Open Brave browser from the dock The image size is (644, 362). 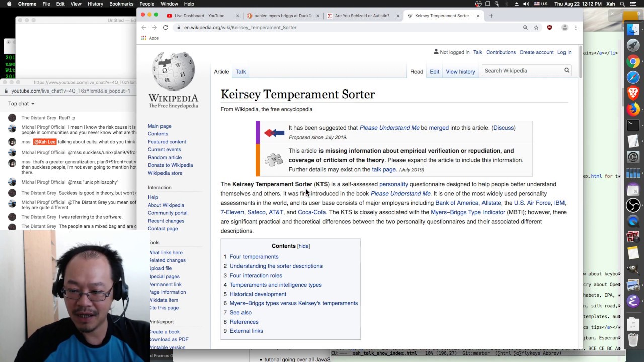tap(633, 93)
